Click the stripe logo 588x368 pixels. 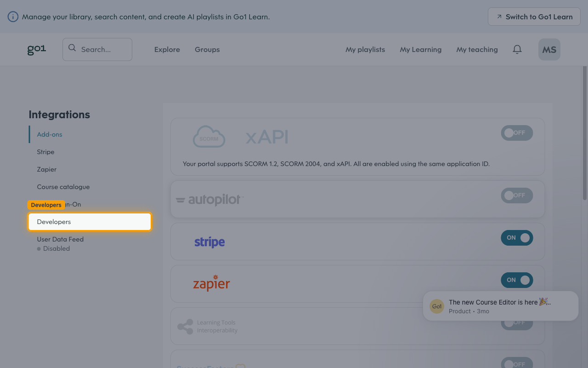click(x=209, y=242)
